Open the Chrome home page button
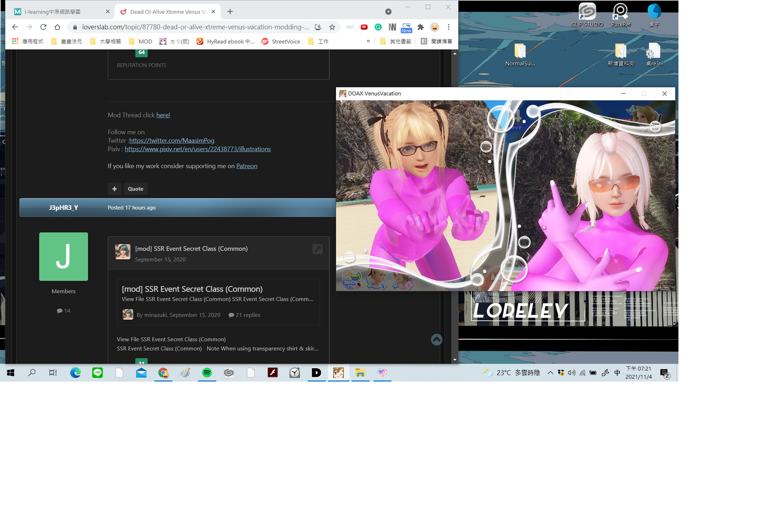This screenshot has height=532, width=783. point(57,27)
